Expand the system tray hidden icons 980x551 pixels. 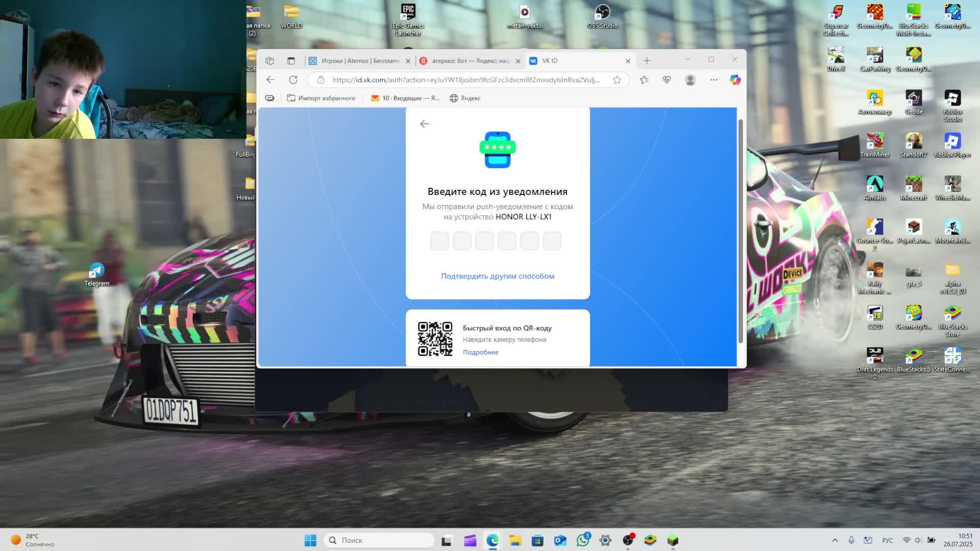coord(835,540)
